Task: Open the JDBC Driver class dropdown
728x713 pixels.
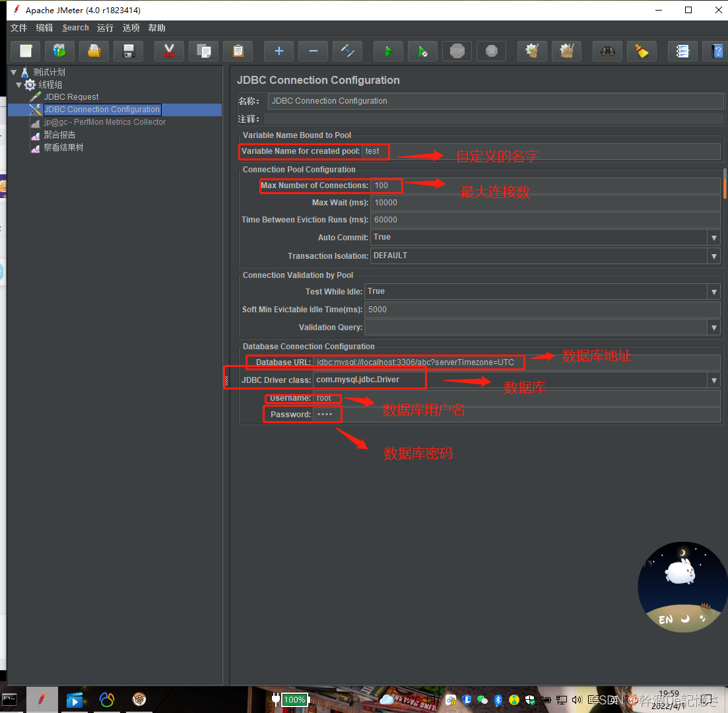Action: (713, 380)
